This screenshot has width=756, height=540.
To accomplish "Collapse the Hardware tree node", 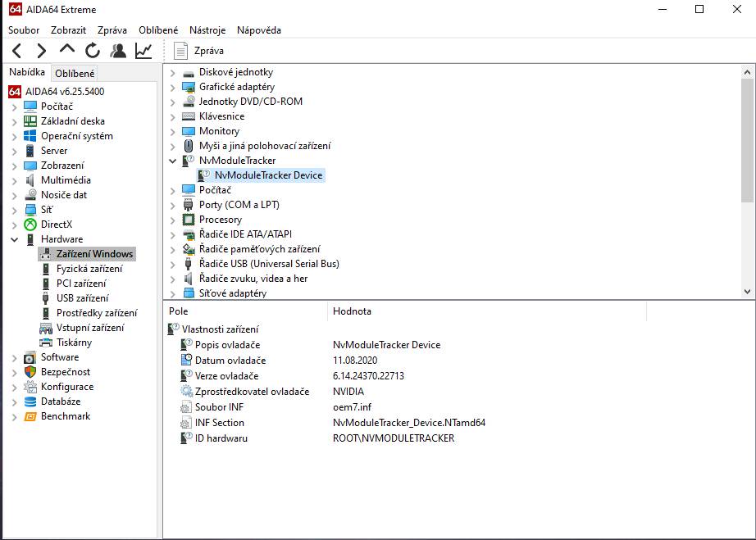I will coord(14,239).
